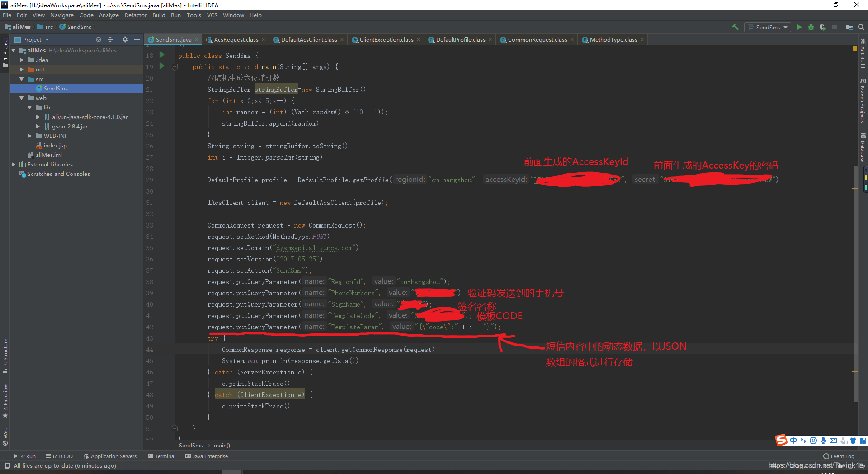Collapse the main method fold marker on line 19
Image resolution: width=868 pixels, height=474 pixels.
click(x=175, y=66)
